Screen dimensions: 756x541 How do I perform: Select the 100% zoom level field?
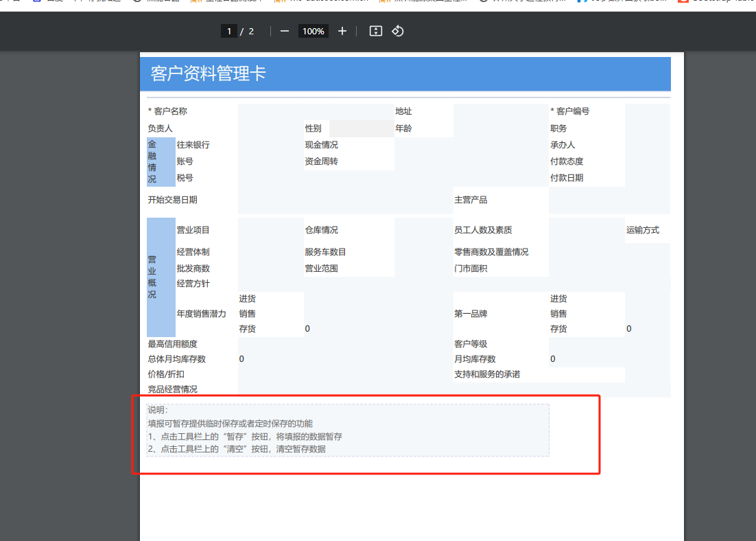pos(314,32)
